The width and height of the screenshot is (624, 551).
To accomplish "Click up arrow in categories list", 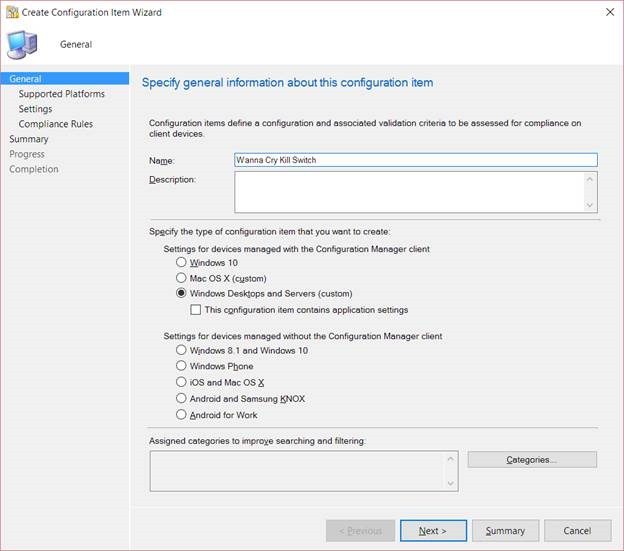I will coord(450,459).
